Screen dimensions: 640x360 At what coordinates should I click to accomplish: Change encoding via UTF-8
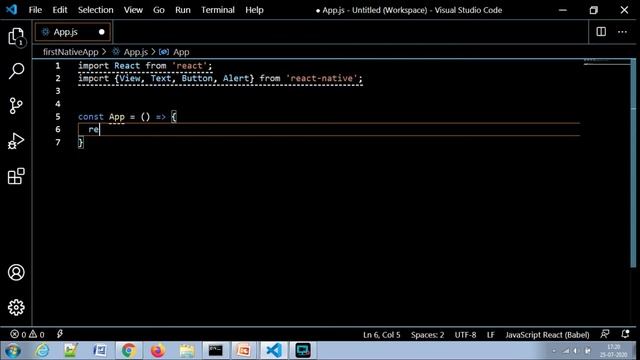pyautogui.click(x=465, y=335)
